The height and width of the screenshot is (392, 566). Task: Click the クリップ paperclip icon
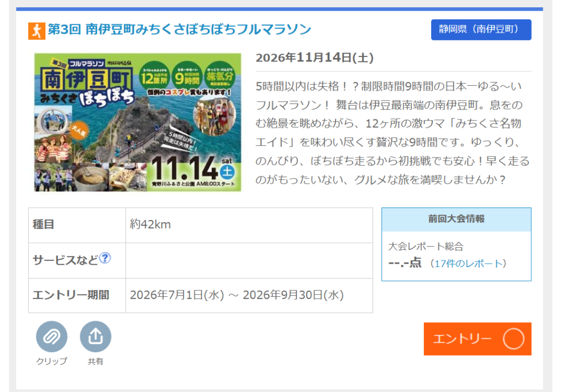51,336
